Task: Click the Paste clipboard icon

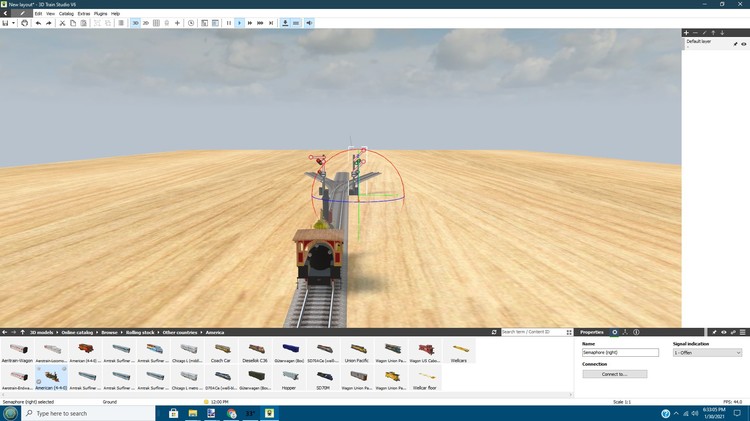Action: point(83,23)
